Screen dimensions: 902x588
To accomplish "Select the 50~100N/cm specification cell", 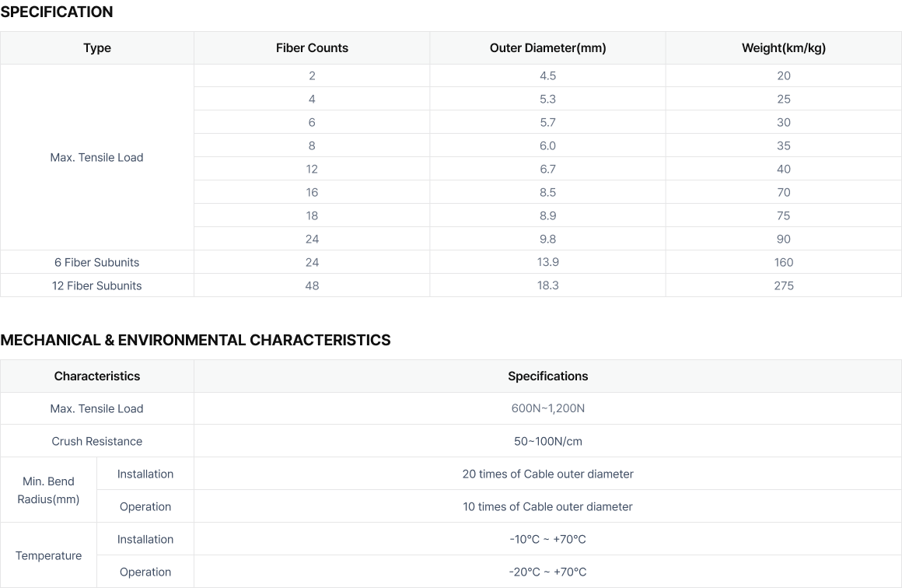I will tap(547, 441).
